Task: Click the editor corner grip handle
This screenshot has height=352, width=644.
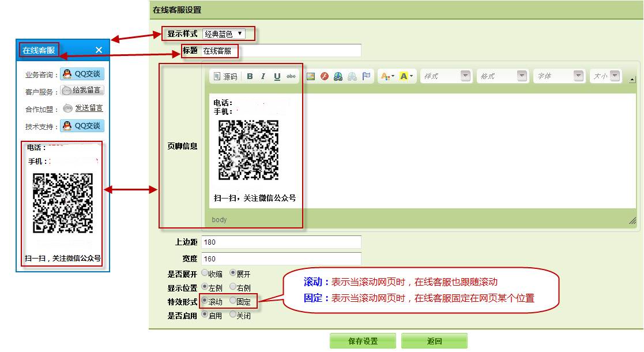Action: pos(632,221)
